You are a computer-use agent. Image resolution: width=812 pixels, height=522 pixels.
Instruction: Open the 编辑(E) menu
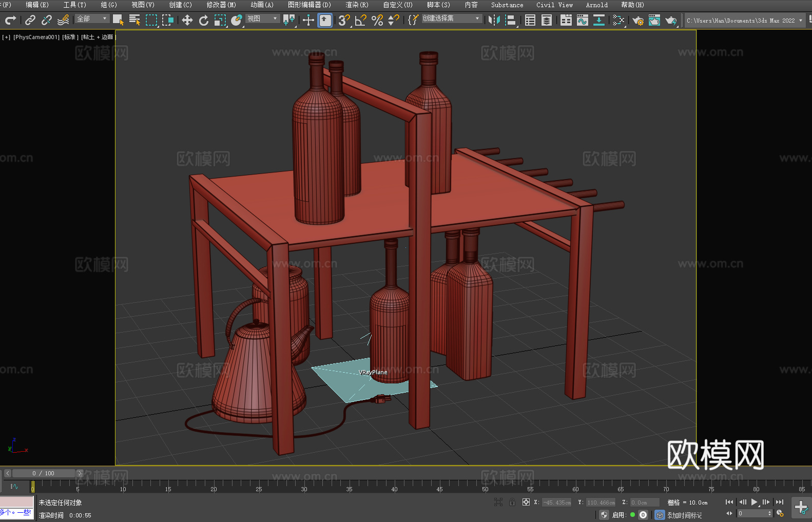[37, 5]
